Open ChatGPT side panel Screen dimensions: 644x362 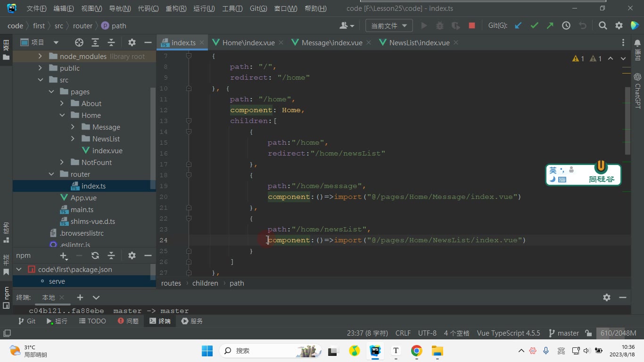637,90
